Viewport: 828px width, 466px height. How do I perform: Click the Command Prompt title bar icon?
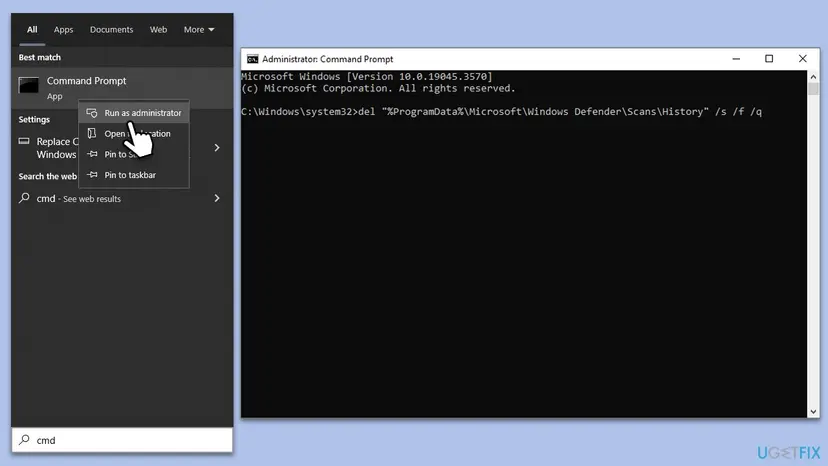pyautogui.click(x=252, y=59)
